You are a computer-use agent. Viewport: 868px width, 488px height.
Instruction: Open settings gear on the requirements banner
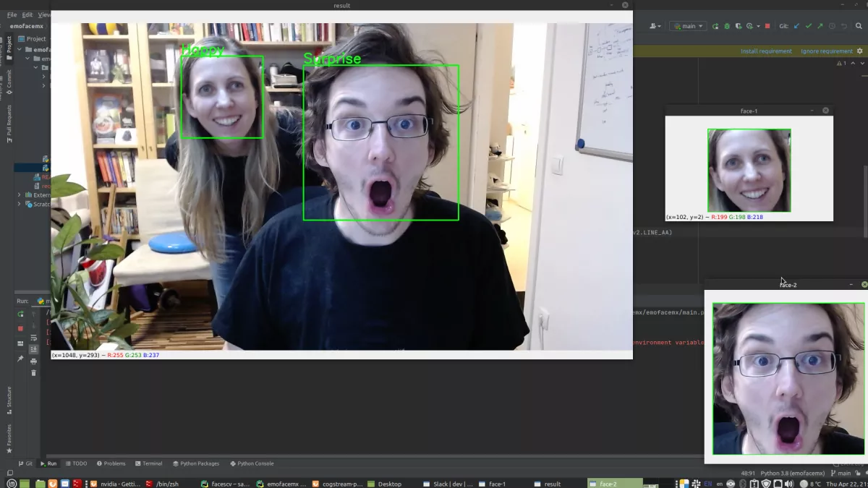coord(861,51)
